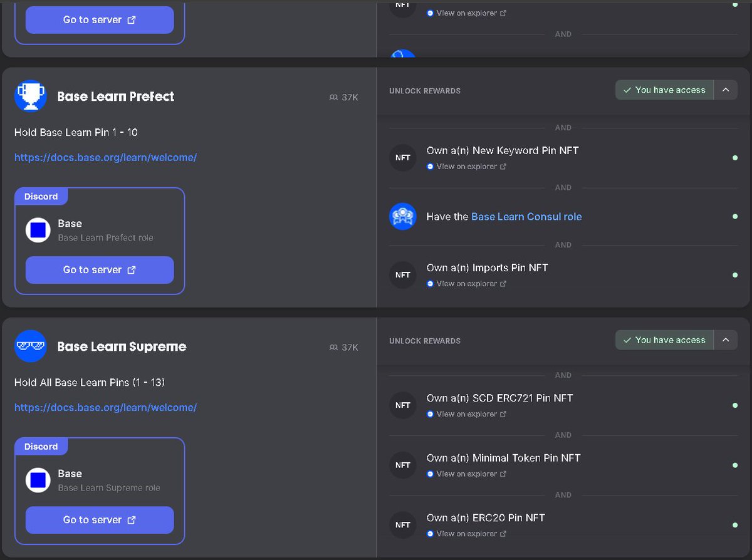Click NFT badge beside SCD ERC721 Pin
Image resolution: width=752 pixels, height=560 pixels.
tap(403, 405)
